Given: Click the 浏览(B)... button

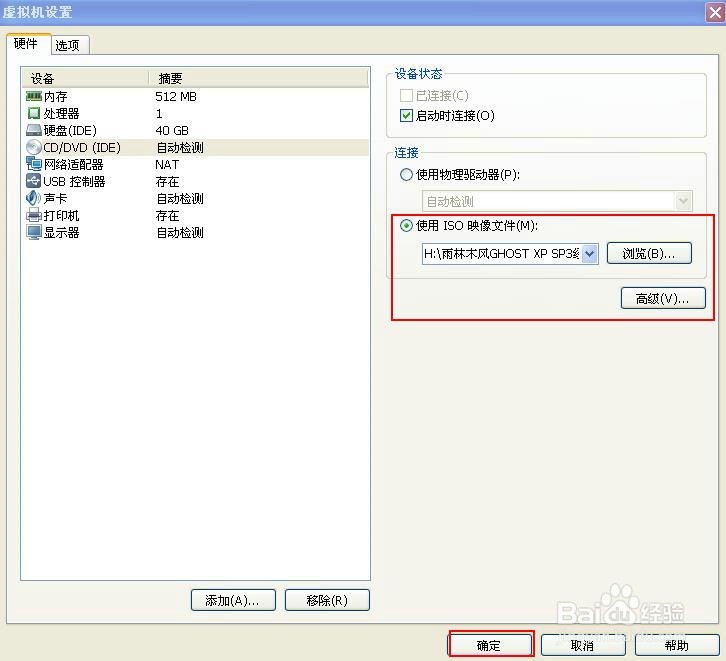Looking at the screenshot, I should (649, 253).
